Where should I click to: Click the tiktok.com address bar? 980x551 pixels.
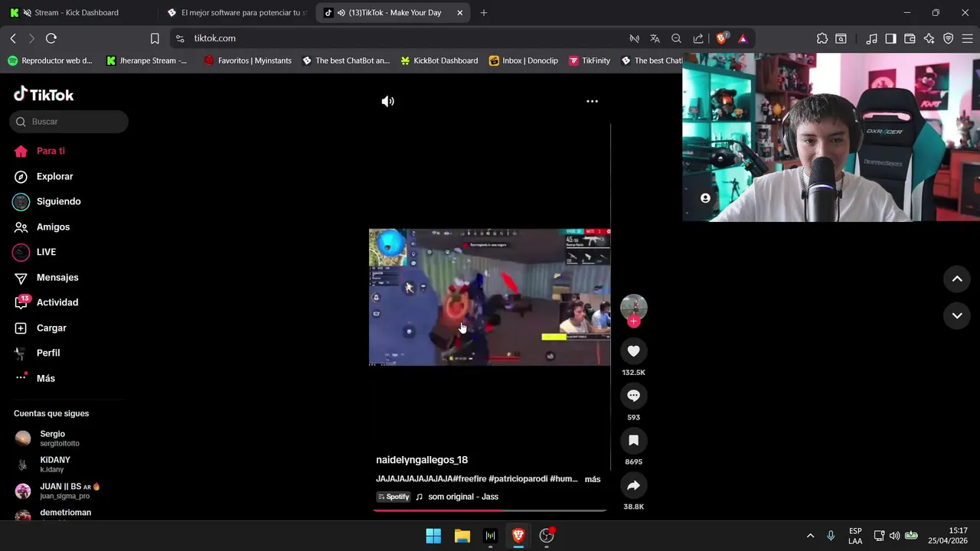[x=398, y=38]
